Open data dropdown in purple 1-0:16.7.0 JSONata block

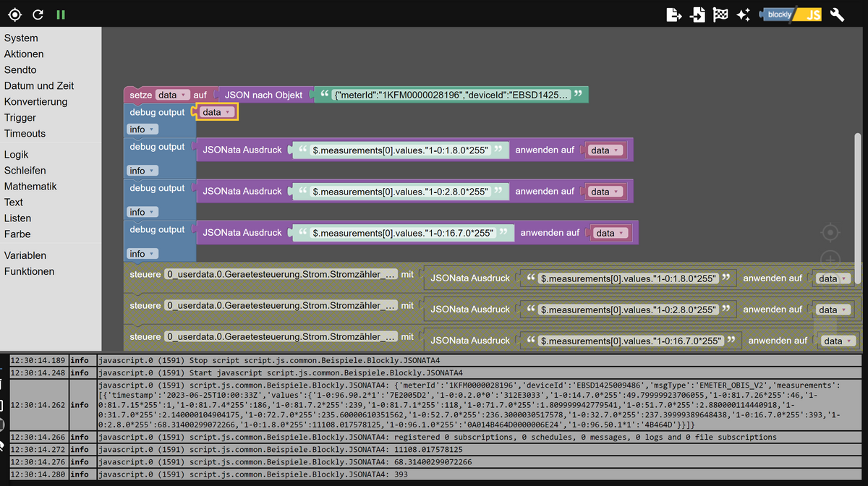coord(610,233)
